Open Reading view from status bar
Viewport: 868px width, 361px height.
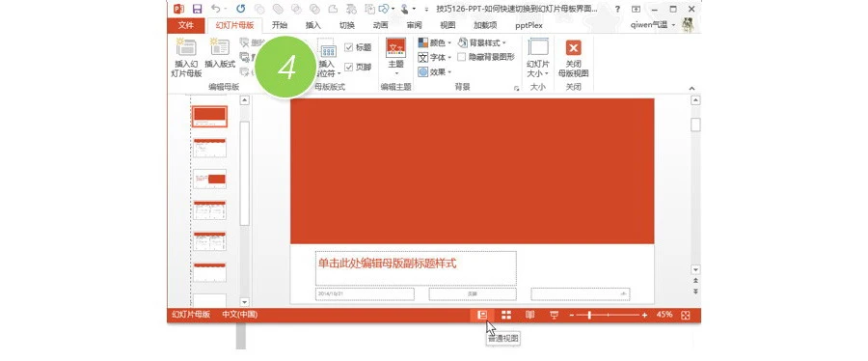[529, 315]
